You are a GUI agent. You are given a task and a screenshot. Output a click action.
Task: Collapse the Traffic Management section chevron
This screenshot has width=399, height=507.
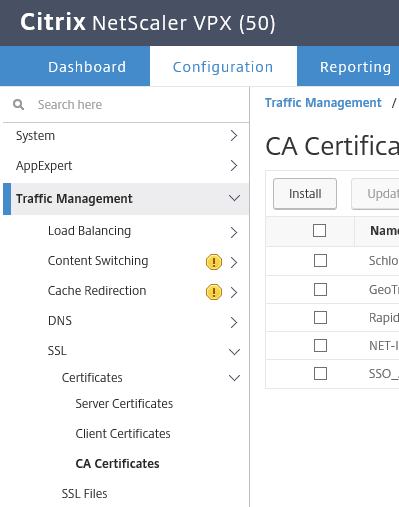click(234, 198)
